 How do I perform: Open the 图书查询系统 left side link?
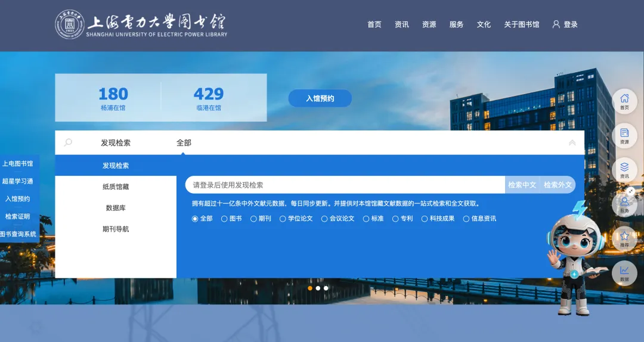18,234
